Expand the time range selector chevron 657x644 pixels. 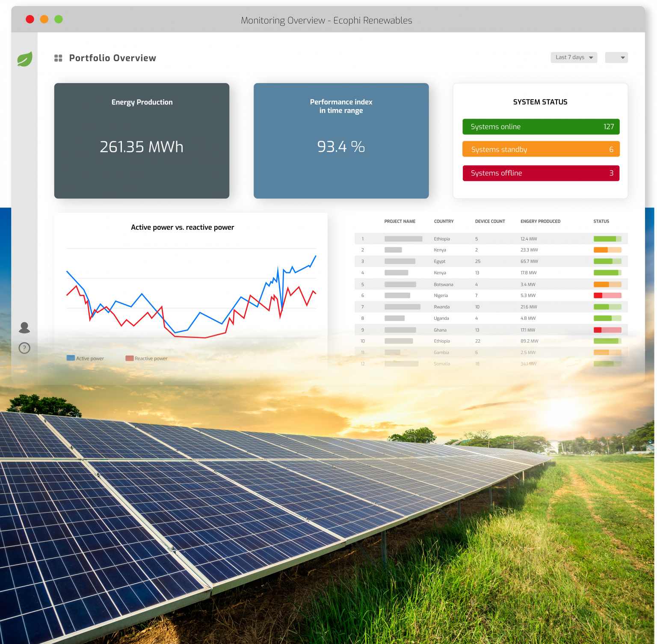(592, 57)
